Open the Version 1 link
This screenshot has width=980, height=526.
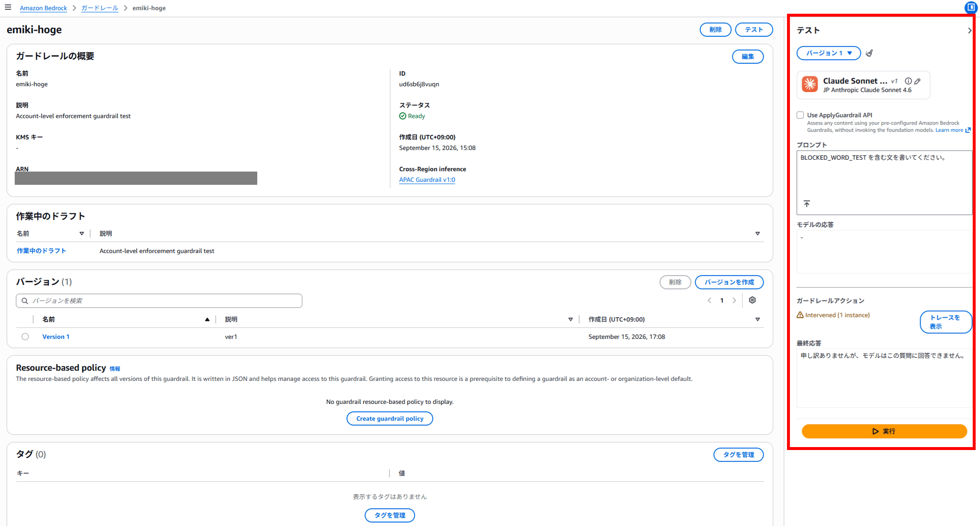point(56,337)
